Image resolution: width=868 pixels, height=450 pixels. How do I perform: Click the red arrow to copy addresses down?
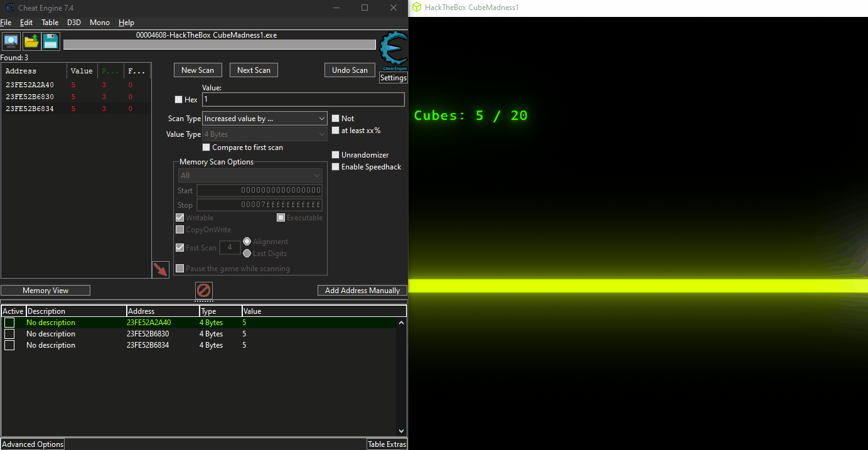(x=161, y=270)
